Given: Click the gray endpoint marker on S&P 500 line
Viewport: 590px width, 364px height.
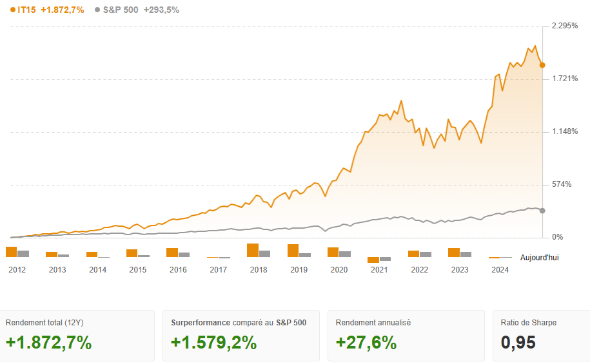Looking at the screenshot, I should pos(542,211).
